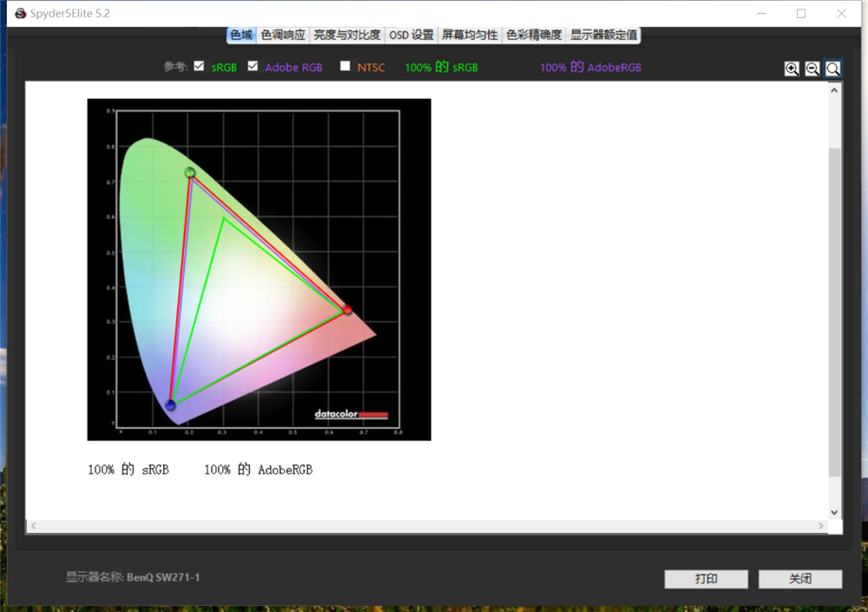Click the zoom out magnifier icon

812,69
